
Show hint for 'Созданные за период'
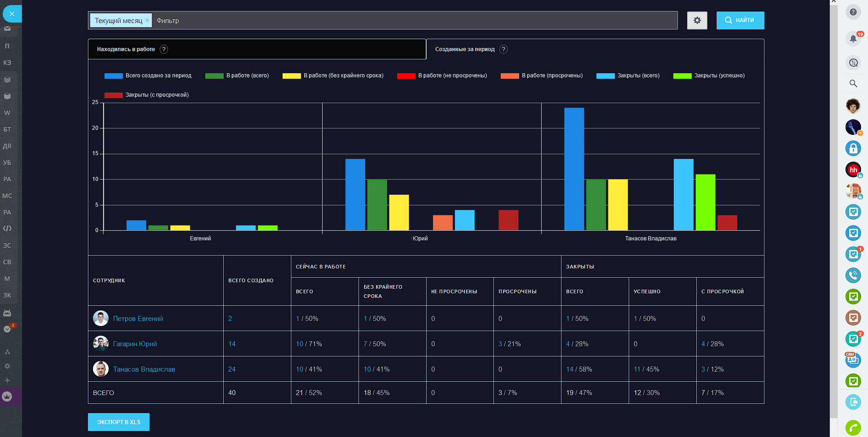click(503, 49)
